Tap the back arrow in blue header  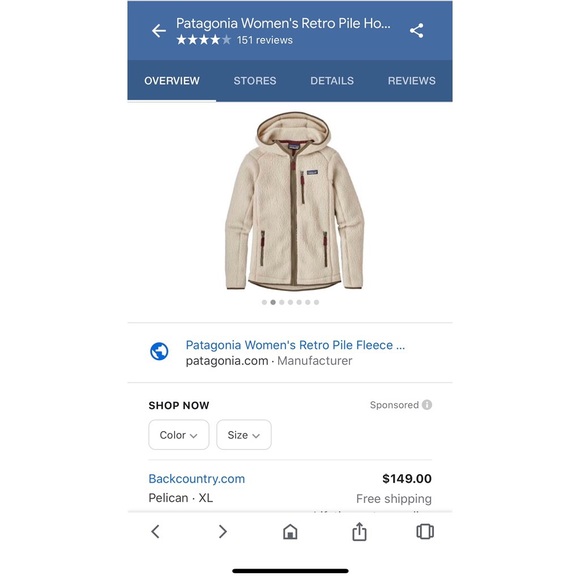(x=159, y=31)
